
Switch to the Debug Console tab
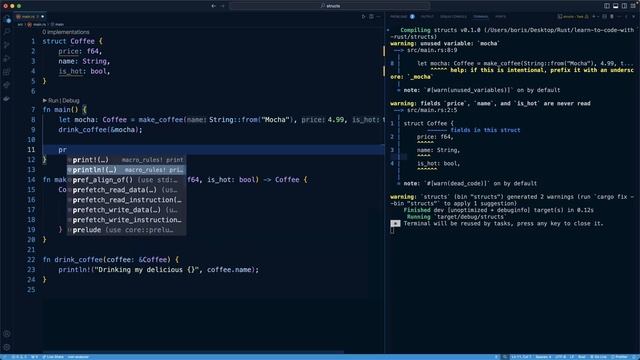[x=453, y=17]
